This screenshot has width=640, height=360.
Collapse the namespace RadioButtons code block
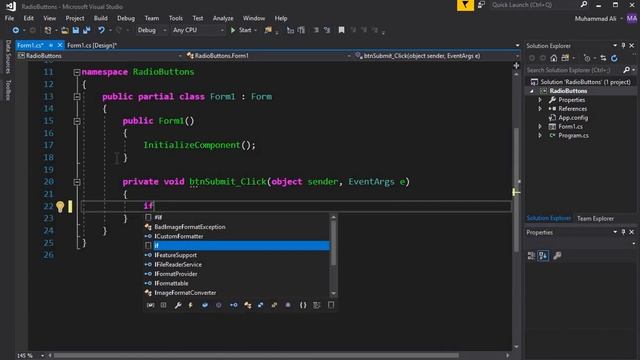pos(77,72)
